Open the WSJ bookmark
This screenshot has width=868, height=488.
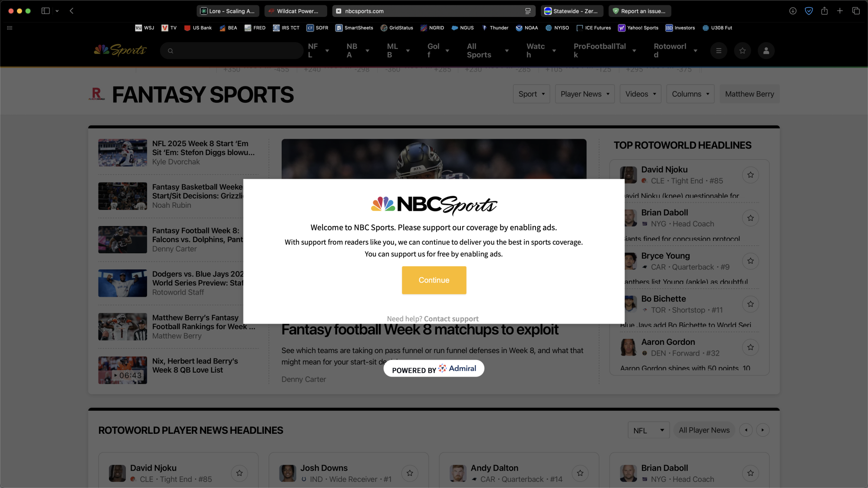[145, 28]
